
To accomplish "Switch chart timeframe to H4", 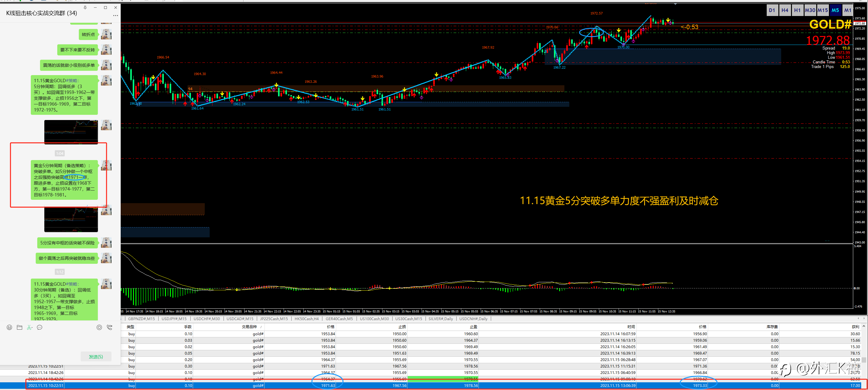I will [785, 10].
